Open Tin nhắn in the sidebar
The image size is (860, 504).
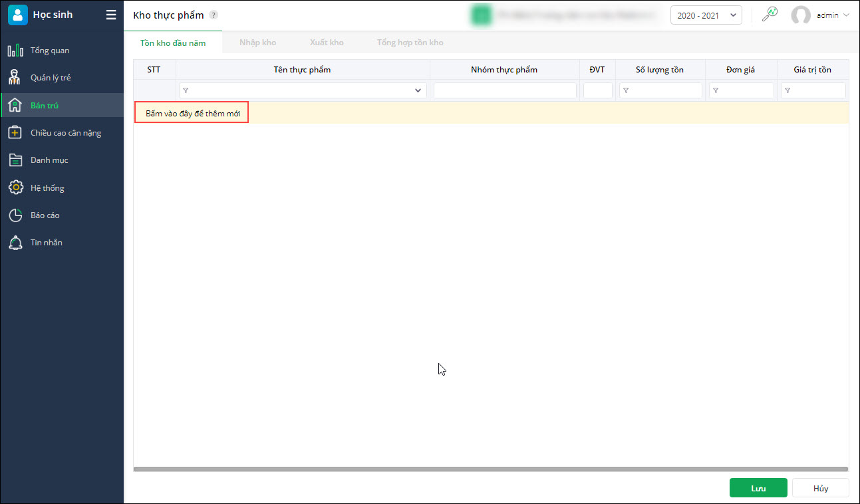pos(62,243)
